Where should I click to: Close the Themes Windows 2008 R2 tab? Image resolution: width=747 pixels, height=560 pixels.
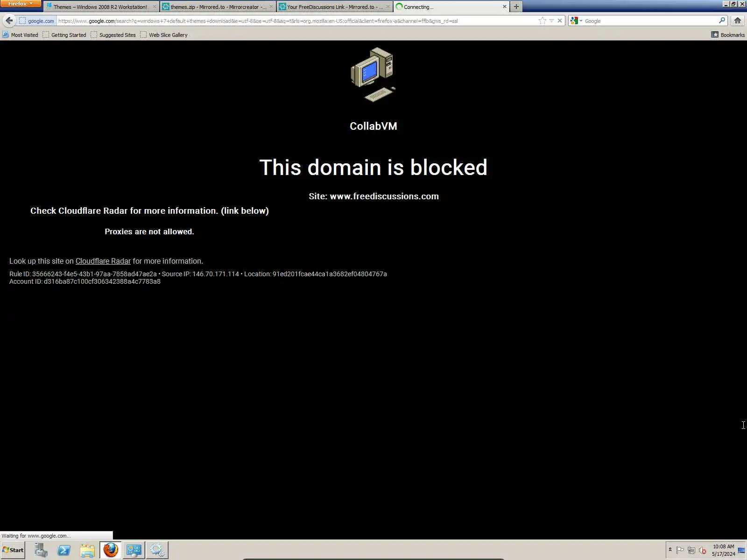[x=155, y=7]
